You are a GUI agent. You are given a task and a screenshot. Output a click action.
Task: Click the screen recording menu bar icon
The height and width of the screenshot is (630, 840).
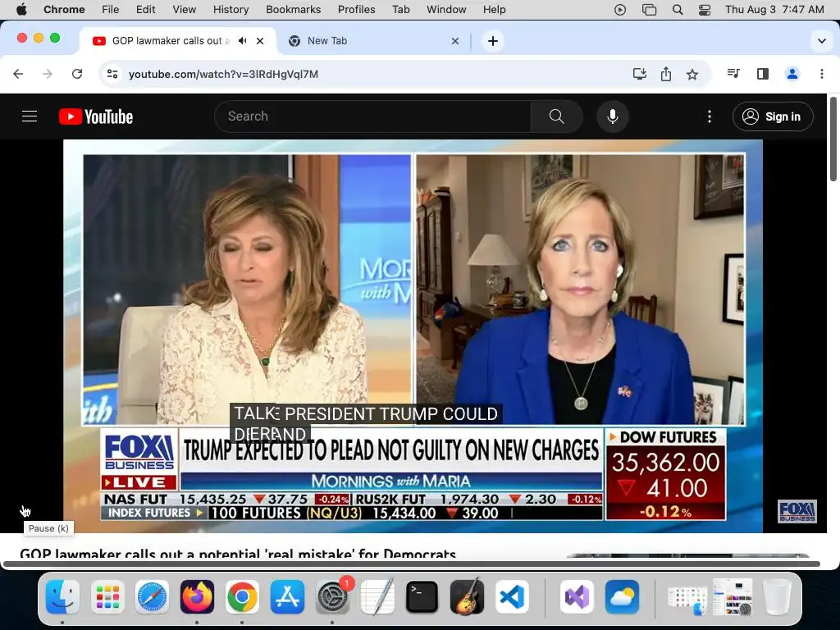(620, 9)
